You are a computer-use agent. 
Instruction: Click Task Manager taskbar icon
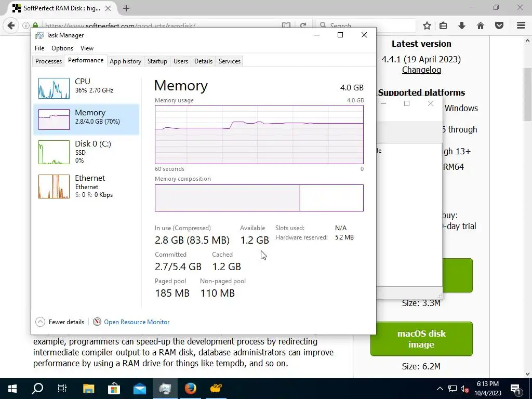165,389
